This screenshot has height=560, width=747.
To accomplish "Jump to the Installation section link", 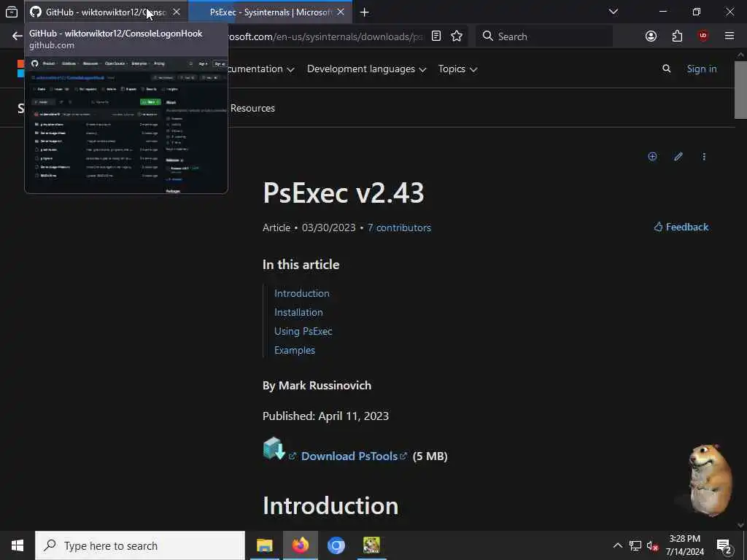I will point(298,312).
